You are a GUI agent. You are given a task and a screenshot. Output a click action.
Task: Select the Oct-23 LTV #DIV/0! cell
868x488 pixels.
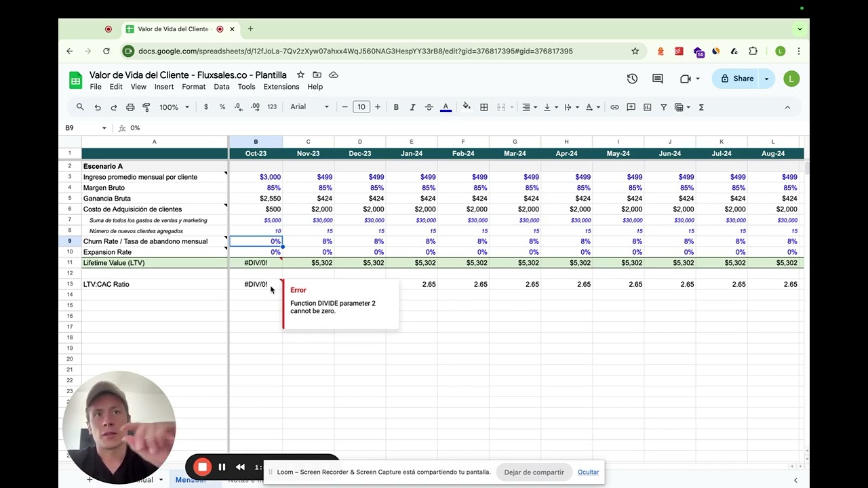[256, 263]
